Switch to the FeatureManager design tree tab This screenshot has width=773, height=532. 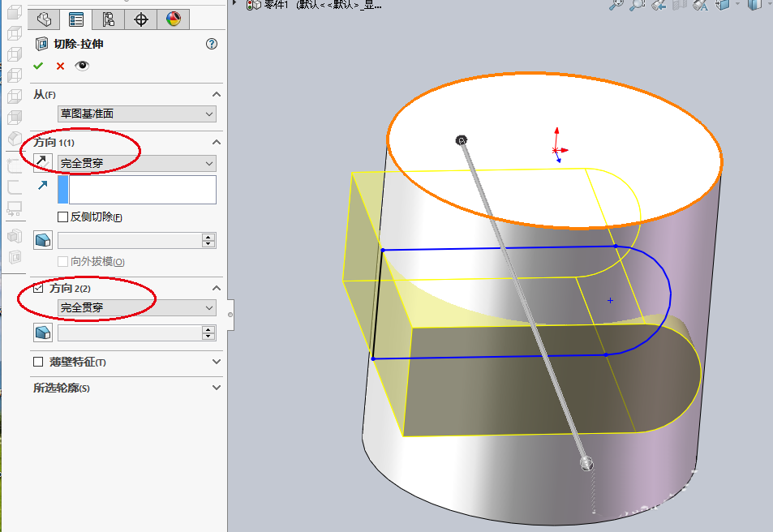(x=44, y=19)
